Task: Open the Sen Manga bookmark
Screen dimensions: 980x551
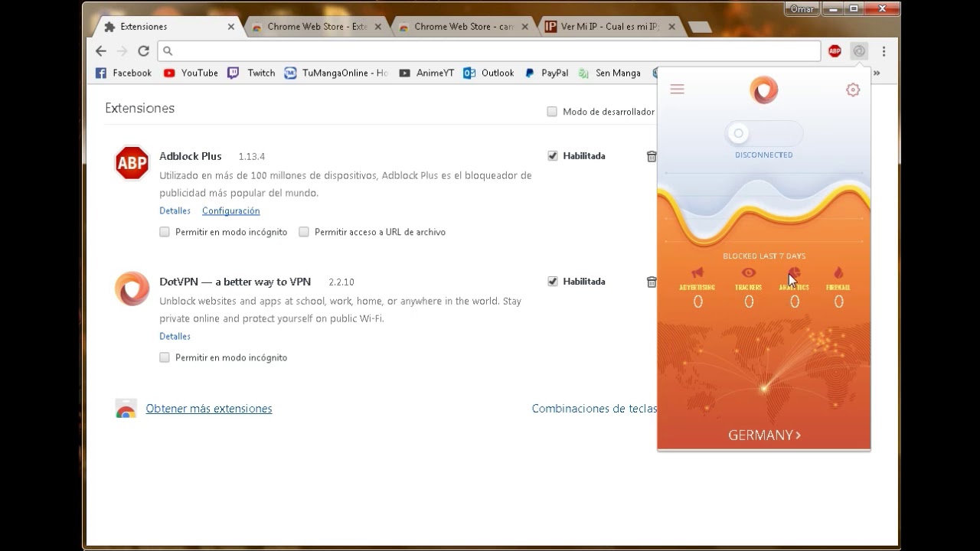Action: coord(609,73)
